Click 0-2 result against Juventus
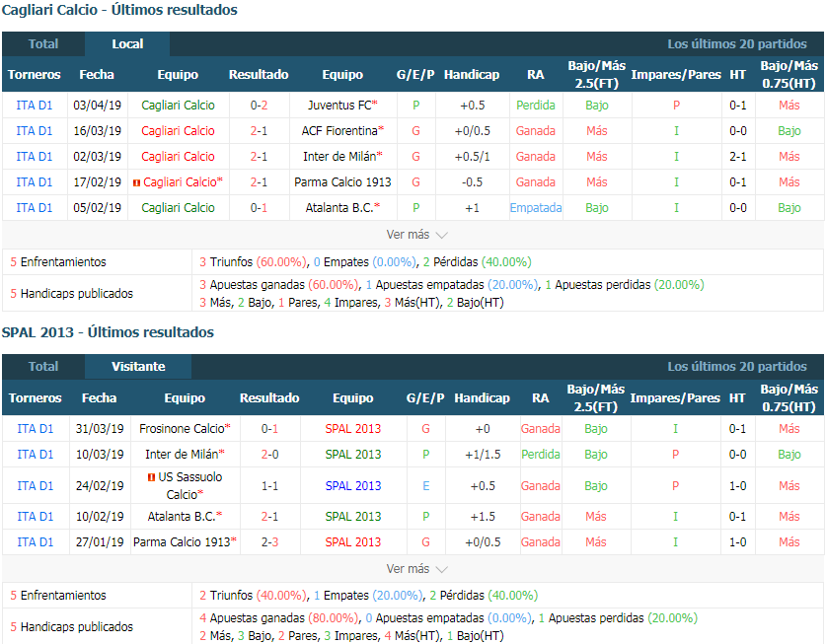 259,106
